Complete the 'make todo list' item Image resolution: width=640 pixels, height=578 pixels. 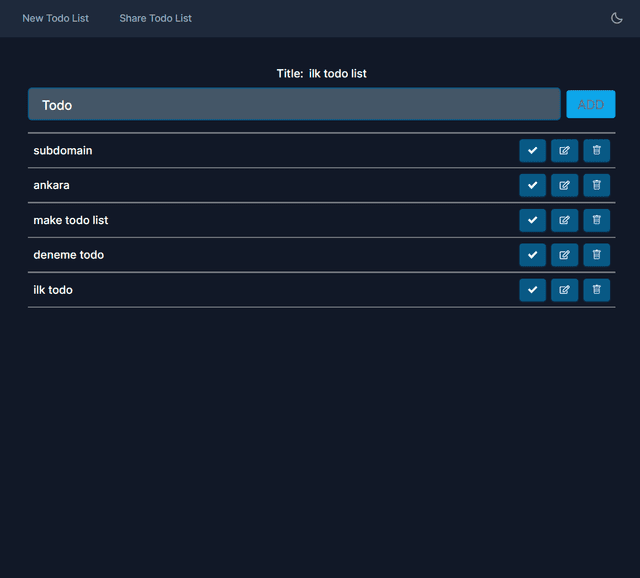(x=532, y=220)
